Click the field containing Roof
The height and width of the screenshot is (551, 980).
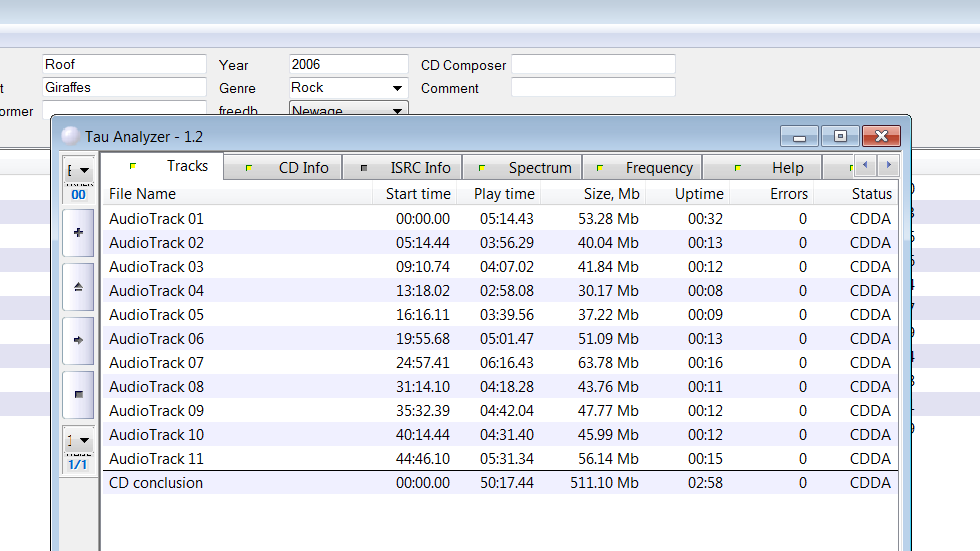pos(124,64)
